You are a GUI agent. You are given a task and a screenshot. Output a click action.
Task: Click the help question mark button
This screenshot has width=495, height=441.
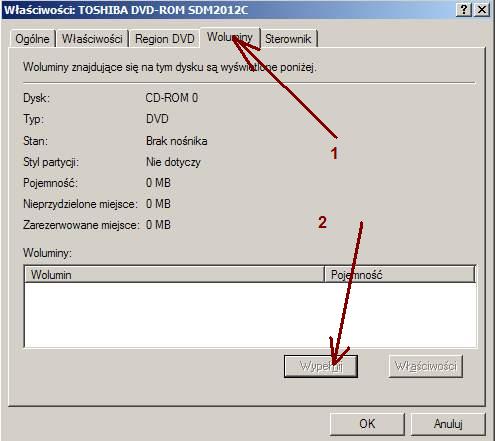[x=464, y=10]
